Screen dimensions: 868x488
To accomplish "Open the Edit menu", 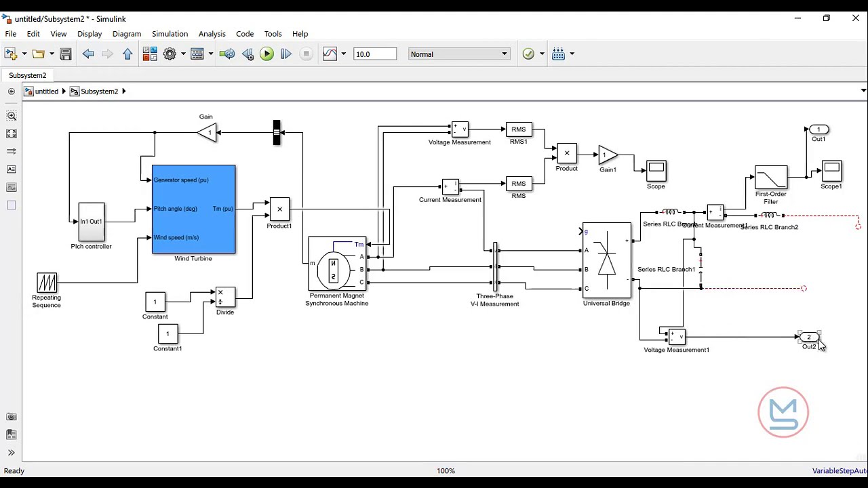I will [33, 34].
